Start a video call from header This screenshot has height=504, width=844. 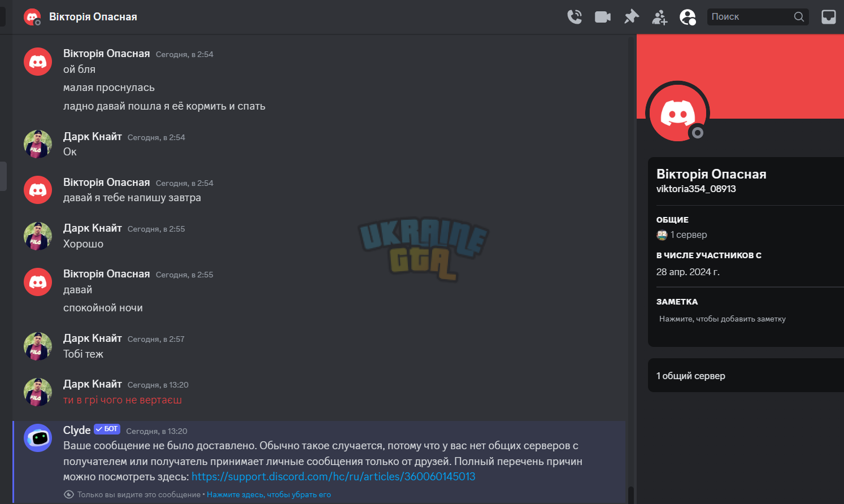[x=603, y=17]
